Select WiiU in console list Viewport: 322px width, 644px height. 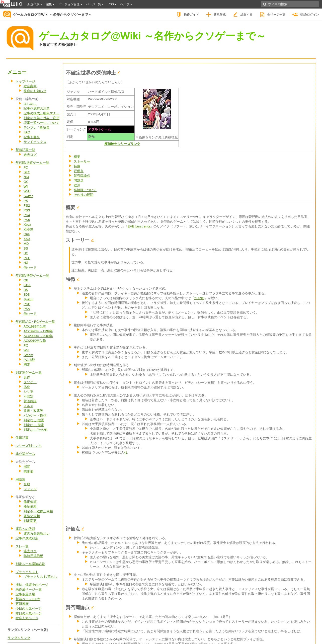pos(27,191)
